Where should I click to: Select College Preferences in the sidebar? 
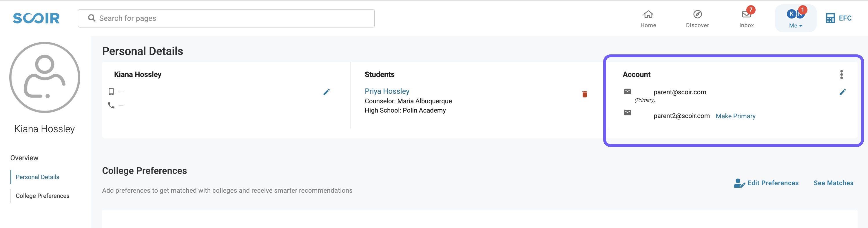pos(43,196)
